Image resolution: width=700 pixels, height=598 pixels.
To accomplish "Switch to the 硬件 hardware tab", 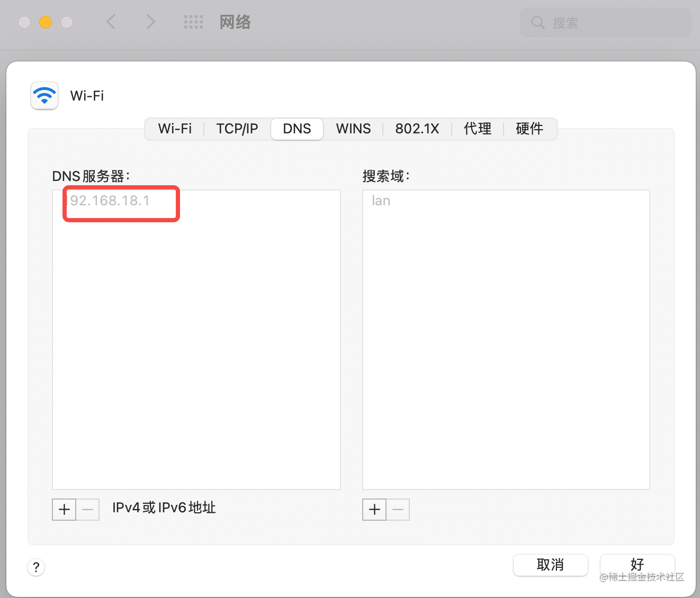I will tap(530, 129).
